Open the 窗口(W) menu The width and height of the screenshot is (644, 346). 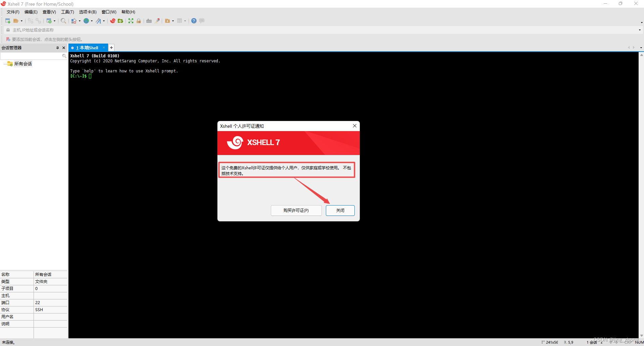tap(109, 12)
